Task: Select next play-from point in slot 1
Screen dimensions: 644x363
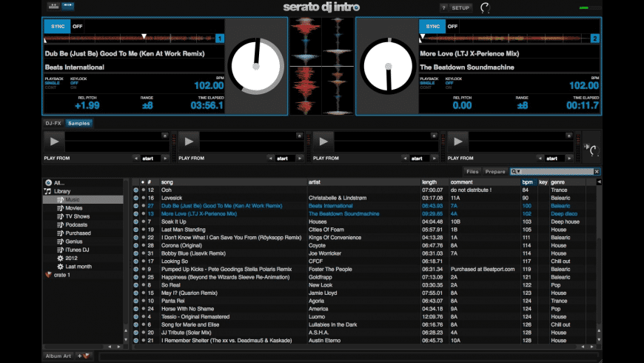Action: tap(165, 159)
